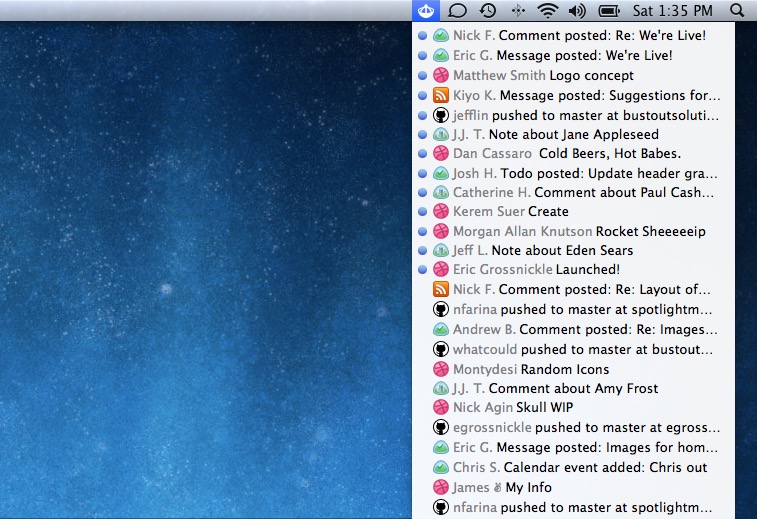Open Nick F. comment Re: We're Live!
757x519 pixels.
coord(574,35)
